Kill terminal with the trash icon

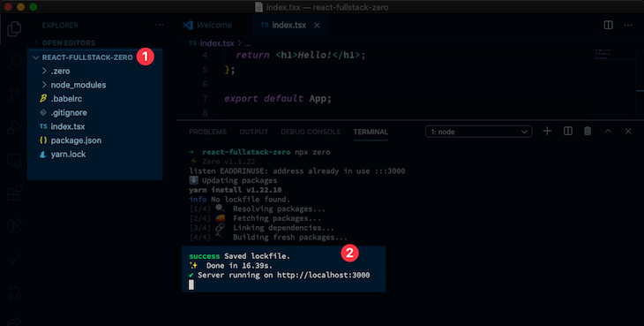click(588, 131)
